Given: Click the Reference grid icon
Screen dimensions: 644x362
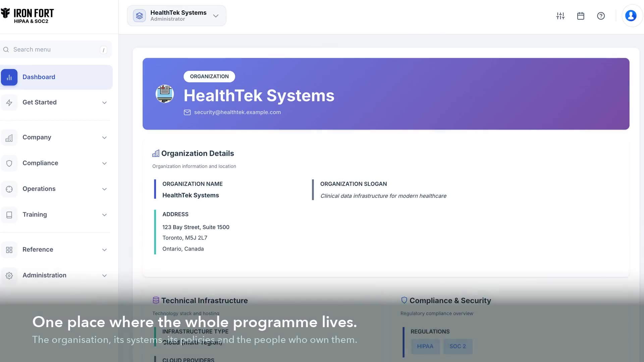Looking at the screenshot, I should [9, 250].
